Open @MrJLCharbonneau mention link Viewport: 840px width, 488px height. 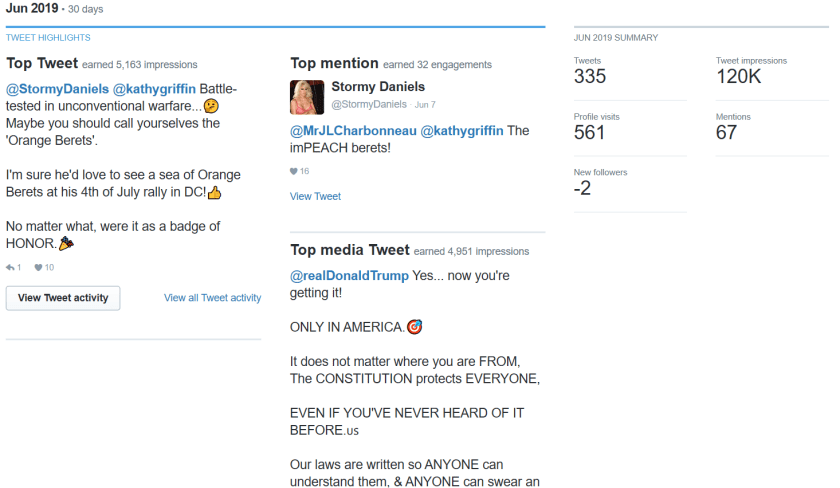coord(353,131)
